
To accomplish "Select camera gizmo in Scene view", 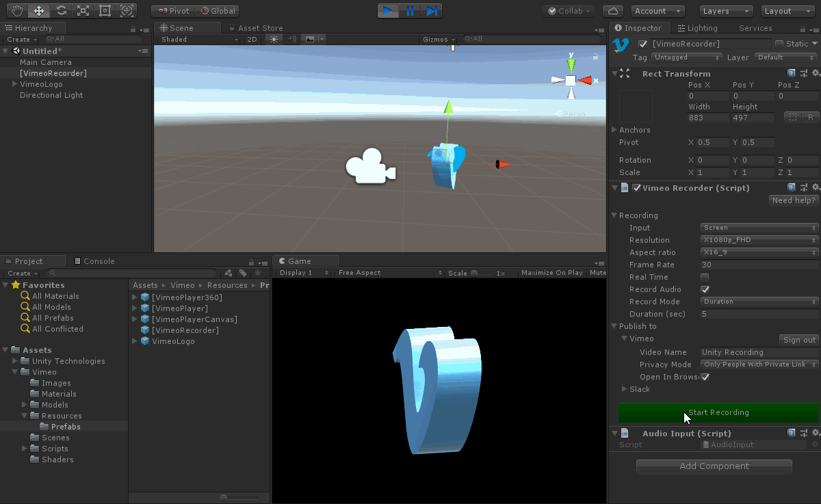I will click(371, 166).
